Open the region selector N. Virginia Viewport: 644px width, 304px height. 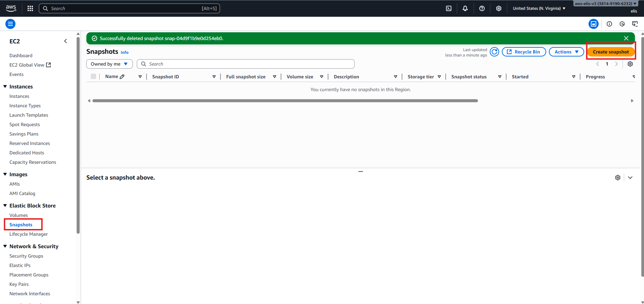coord(539,8)
